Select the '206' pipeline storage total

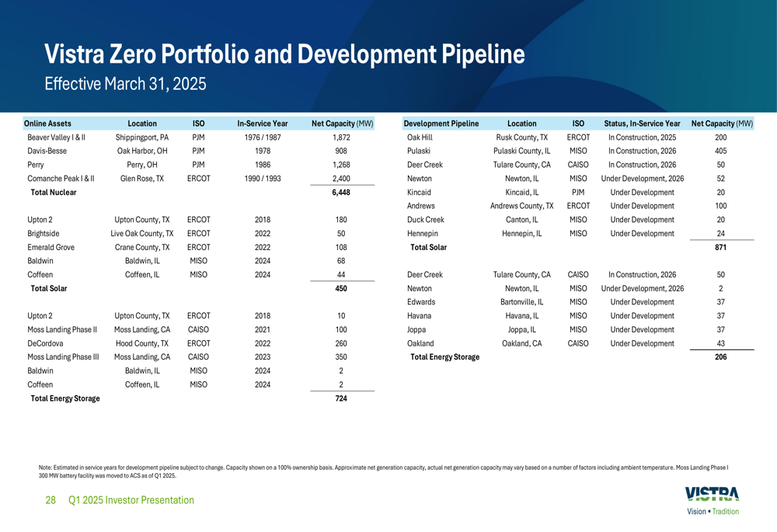click(x=720, y=356)
